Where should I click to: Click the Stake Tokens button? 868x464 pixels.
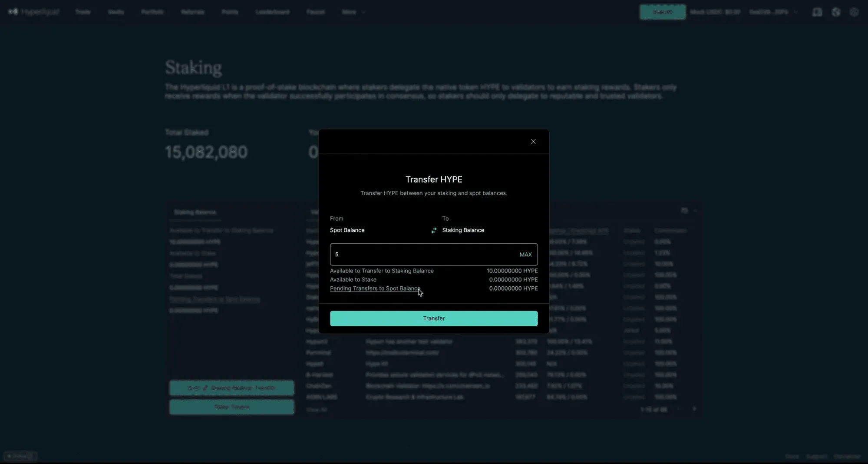[x=231, y=407]
